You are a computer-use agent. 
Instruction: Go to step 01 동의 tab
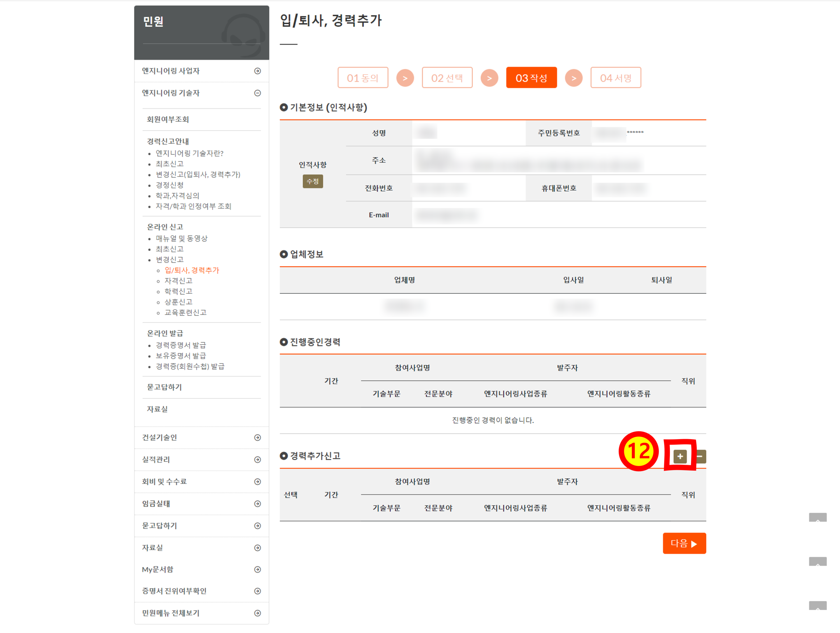(x=363, y=78)
